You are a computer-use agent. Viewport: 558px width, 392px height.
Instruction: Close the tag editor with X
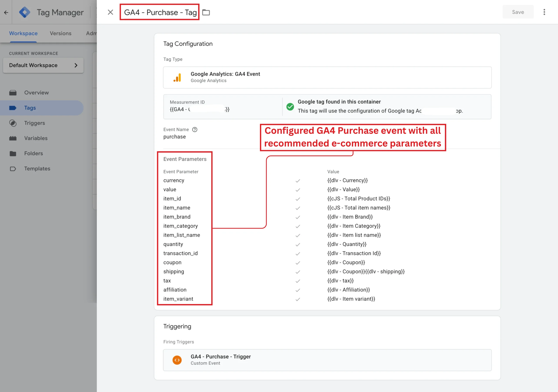tap(110, 12)
